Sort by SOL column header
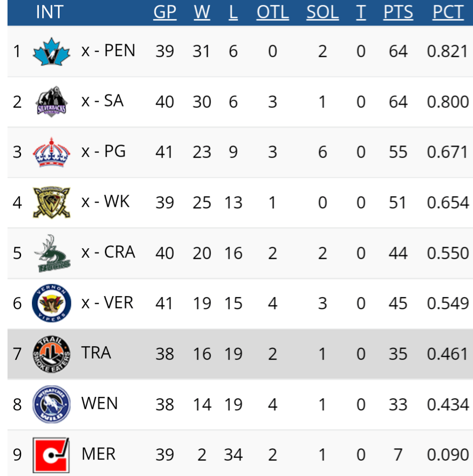This screenshot has height=476, width=473. point(323,12)
